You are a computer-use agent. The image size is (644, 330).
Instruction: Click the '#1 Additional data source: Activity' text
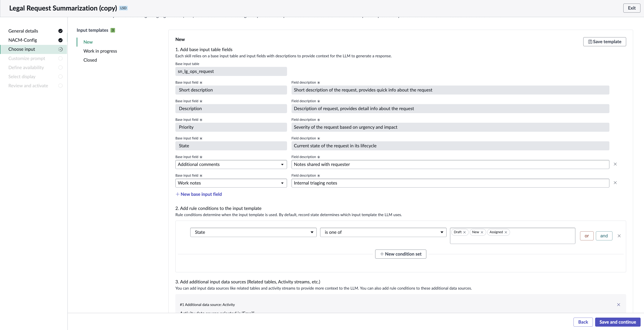207,304
